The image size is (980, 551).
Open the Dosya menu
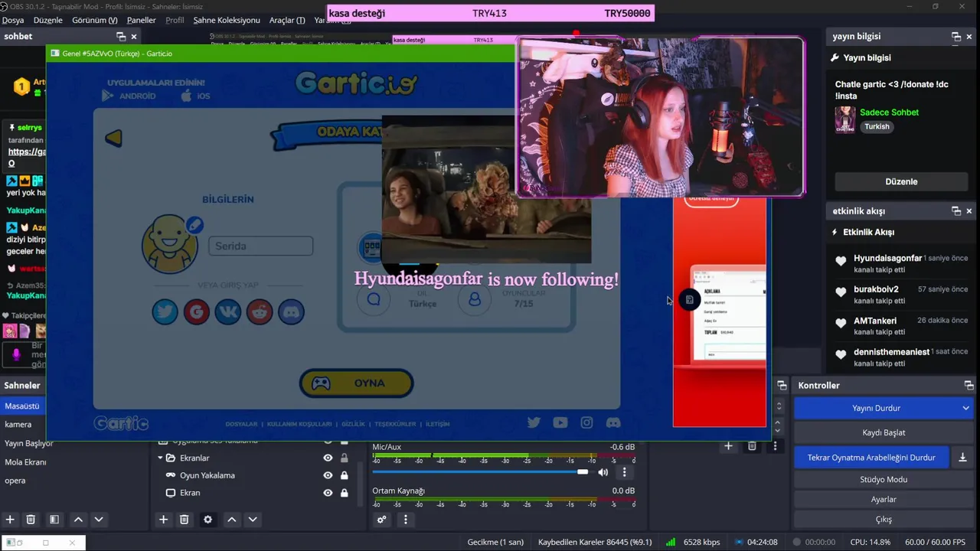tap(13, 20)
